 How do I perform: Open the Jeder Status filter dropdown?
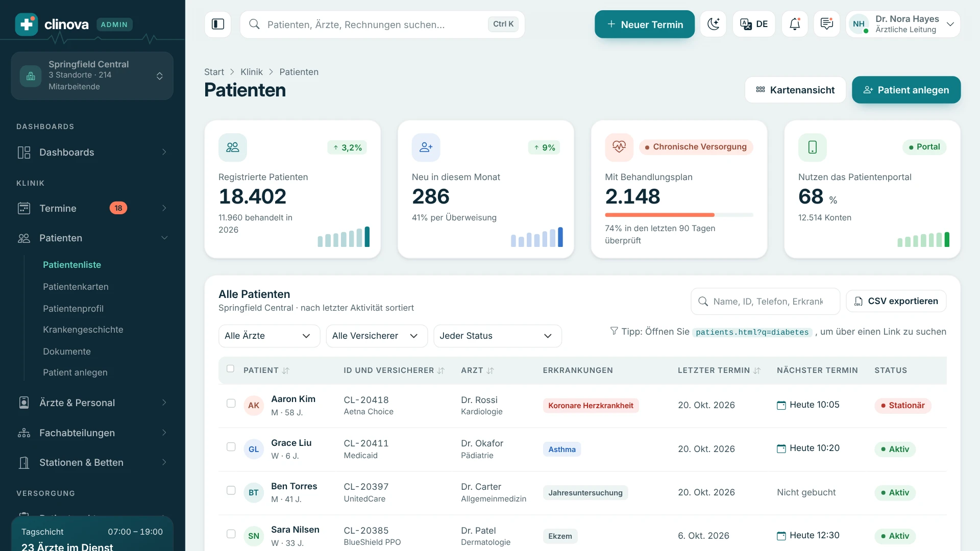(x=498, y=336)
